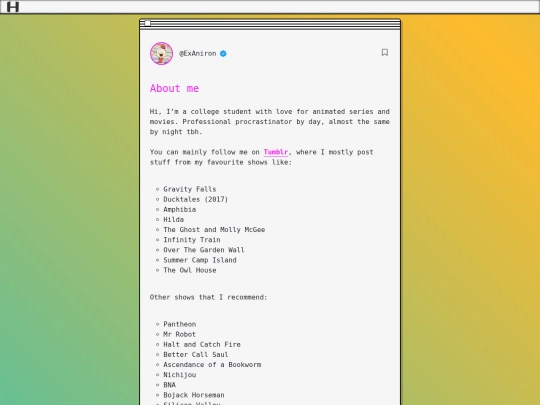The image size is (540, 405).
Task: Select The Owl House entry
Action: click(190, 270)
